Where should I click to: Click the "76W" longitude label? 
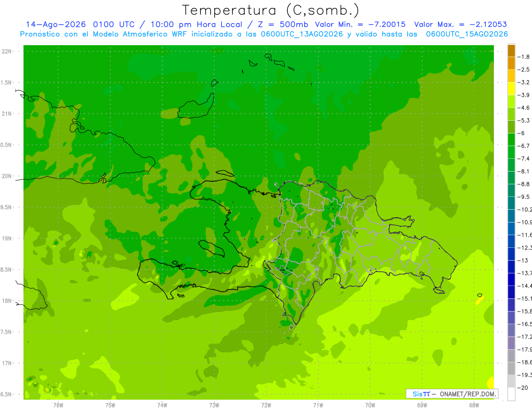(58, 405)
